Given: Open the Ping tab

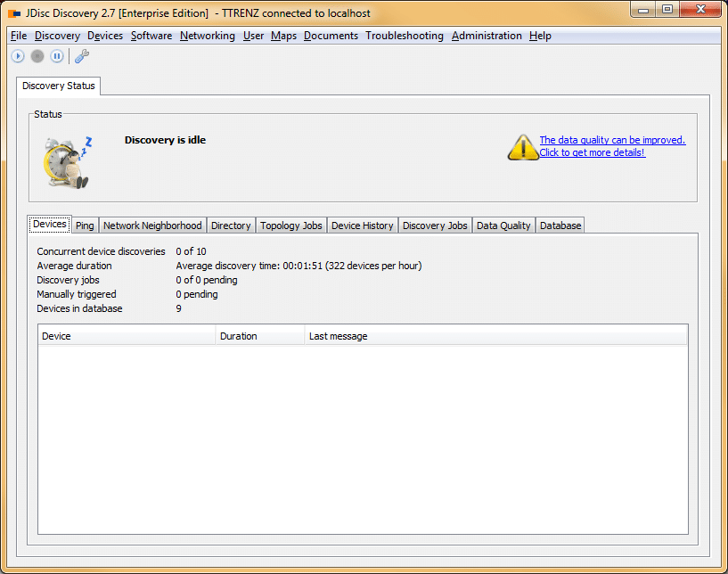Looking at the screenshot, I should click(x=84, y=225).
